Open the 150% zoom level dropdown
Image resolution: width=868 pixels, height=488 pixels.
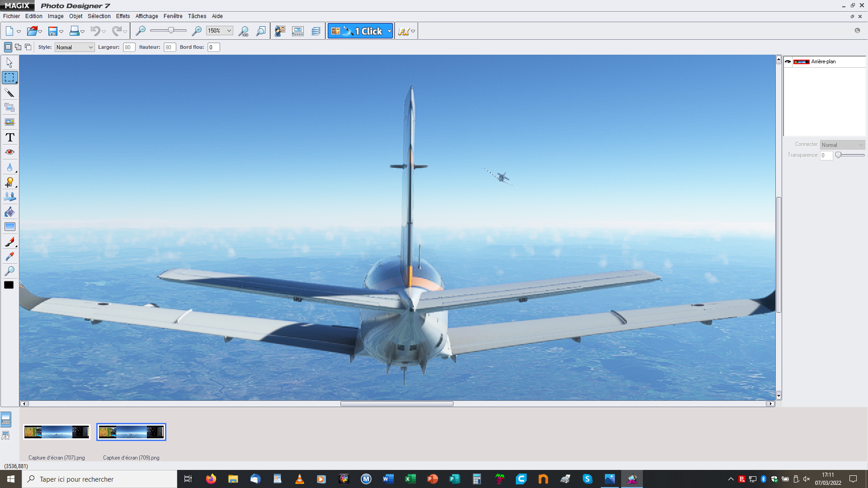click(220, 31)
